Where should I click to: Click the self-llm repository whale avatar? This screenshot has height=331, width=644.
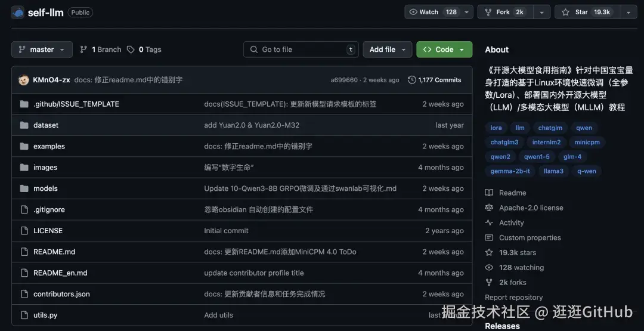click(x=18, y=13)
